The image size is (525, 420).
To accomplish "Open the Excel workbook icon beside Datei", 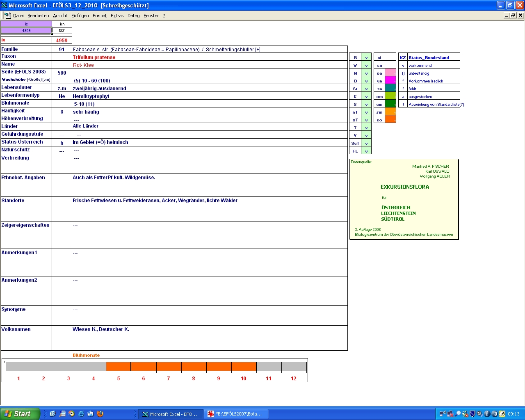I will pos(7,15).
